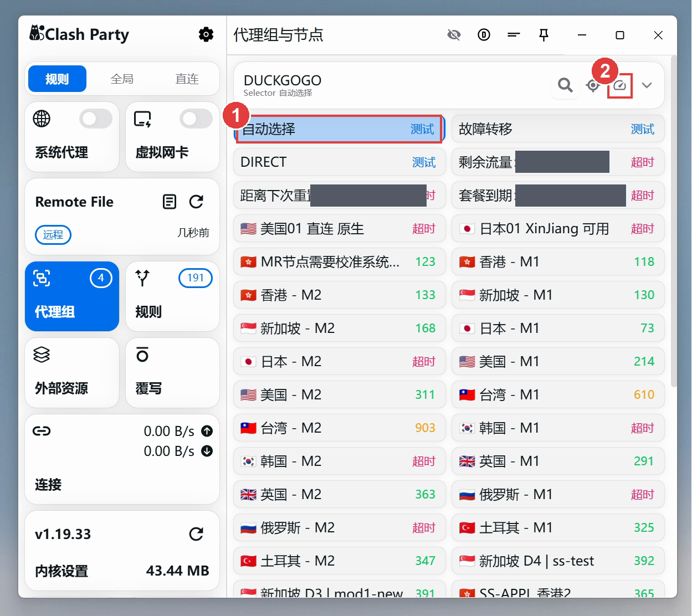Viewport: 692px width, 616px height.
Task: Toggle the 虚拟网卡 switch
Action: [196, 119]
